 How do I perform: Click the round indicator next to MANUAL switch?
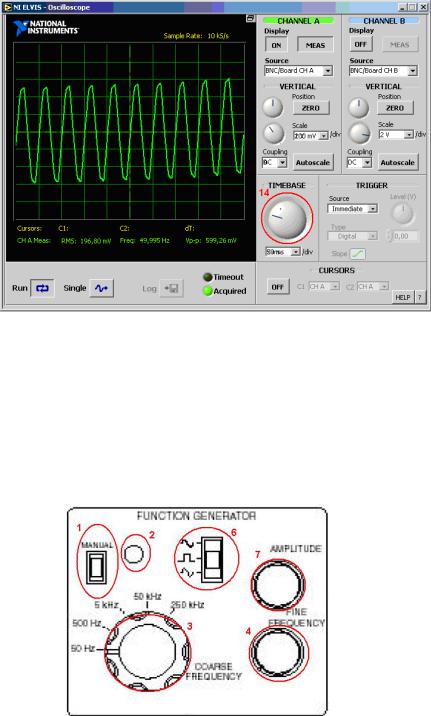click(x=134, y=554)
